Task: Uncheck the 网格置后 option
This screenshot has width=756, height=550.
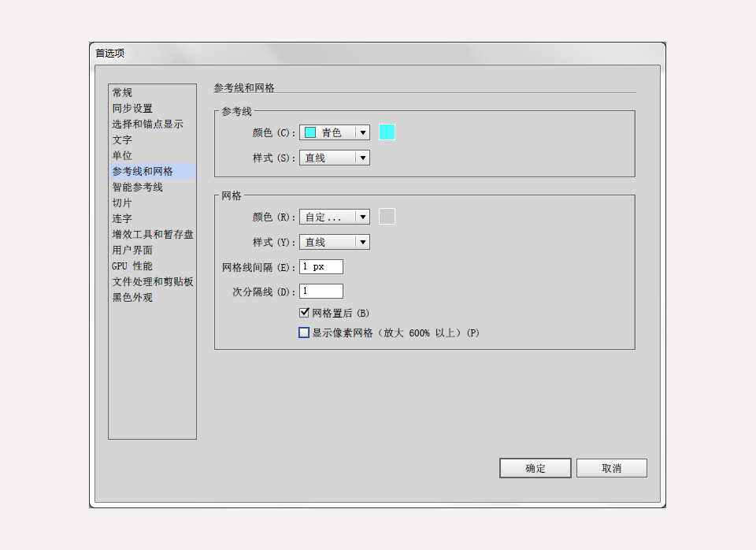Action: tap(304, 312)
